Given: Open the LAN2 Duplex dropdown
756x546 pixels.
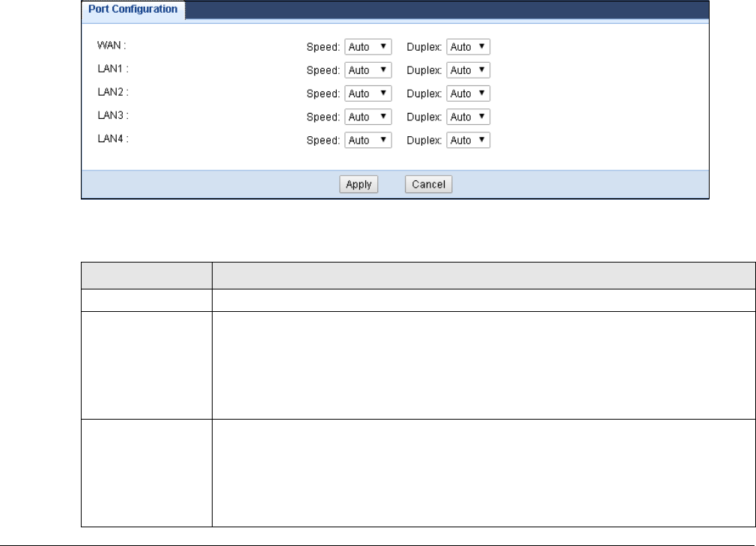Looking at the screenshot, I should tap(468, 93).
